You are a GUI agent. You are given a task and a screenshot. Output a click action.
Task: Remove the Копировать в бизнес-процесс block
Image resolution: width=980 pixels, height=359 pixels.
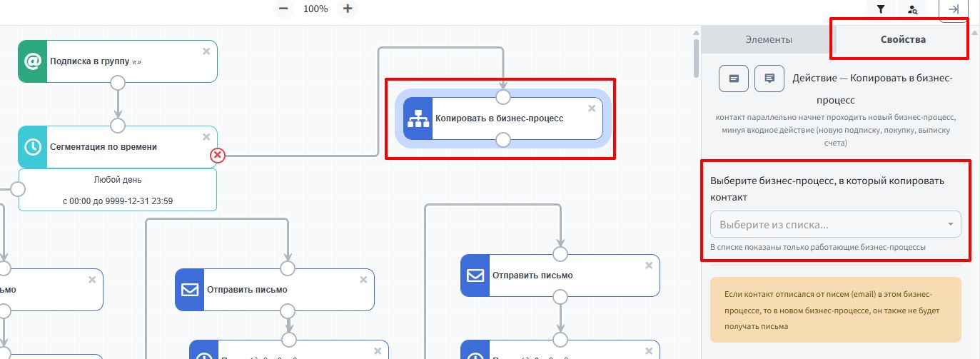click(x=592, y=108)
